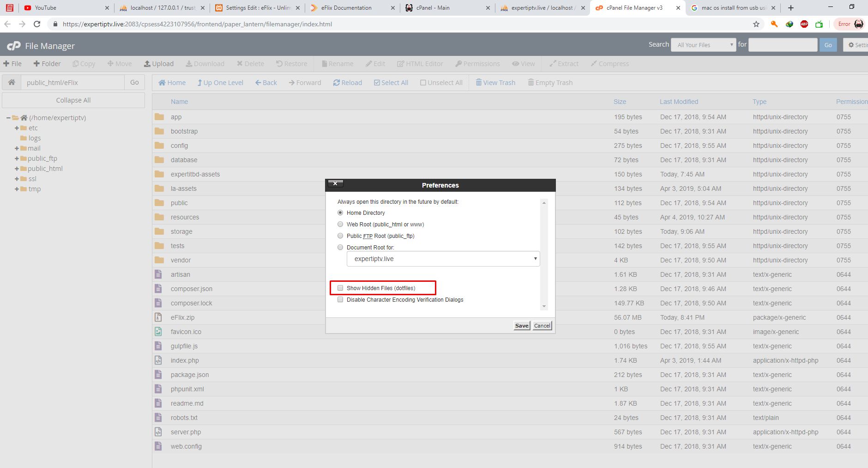Viewport: 868px width, 468px height.
Task: Click Unselect All in the navigation bar
Action: pos(441,83)
